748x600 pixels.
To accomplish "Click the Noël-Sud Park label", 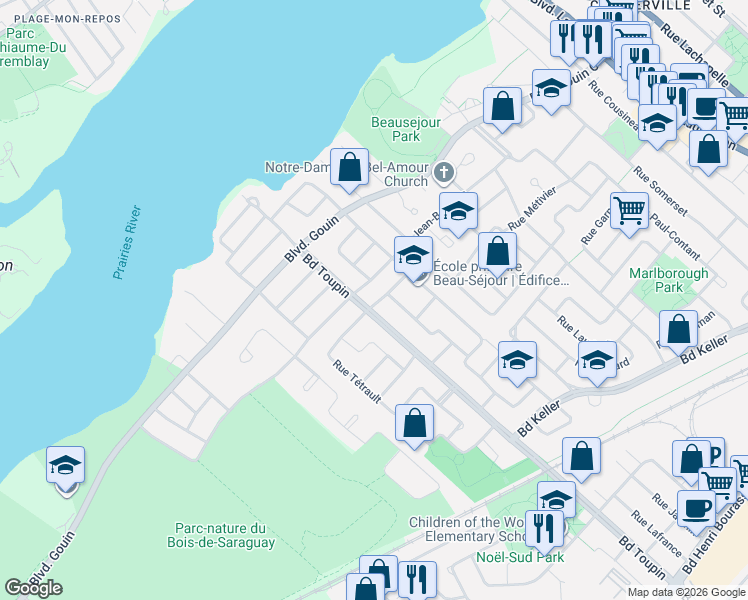I will 520,557.
